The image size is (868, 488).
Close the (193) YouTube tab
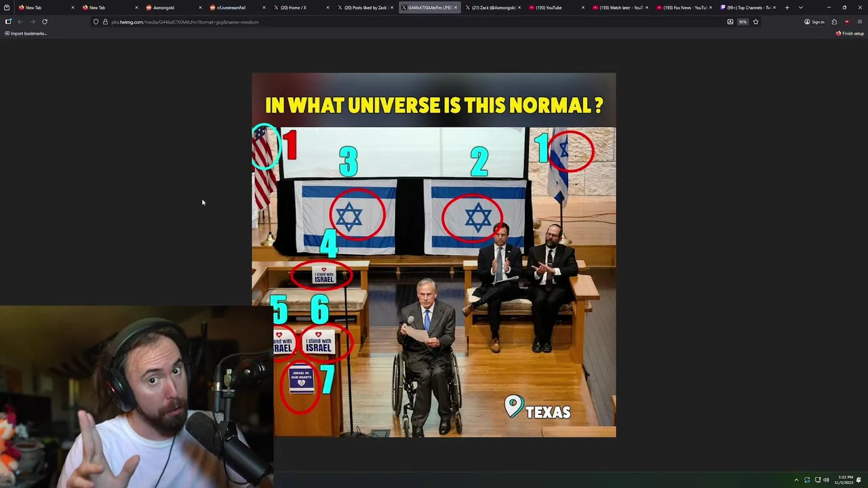coord(583,7)
